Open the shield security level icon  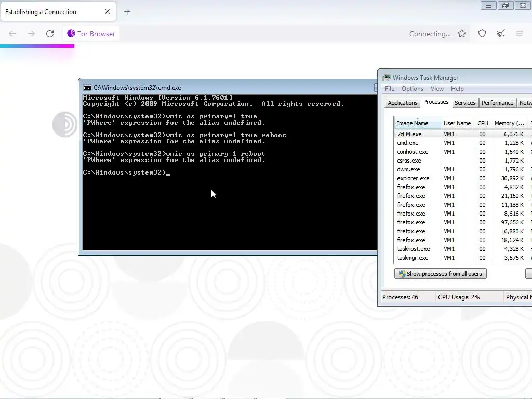click(482, 33)
